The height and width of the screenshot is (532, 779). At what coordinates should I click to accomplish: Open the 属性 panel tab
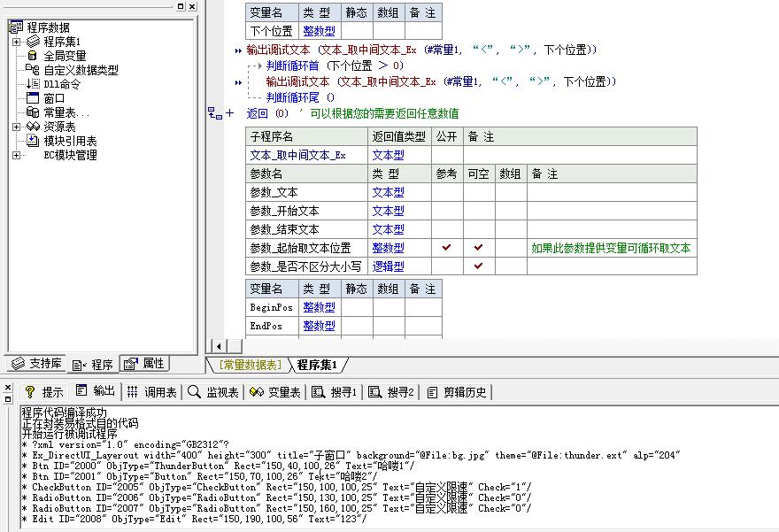[144, 364]
